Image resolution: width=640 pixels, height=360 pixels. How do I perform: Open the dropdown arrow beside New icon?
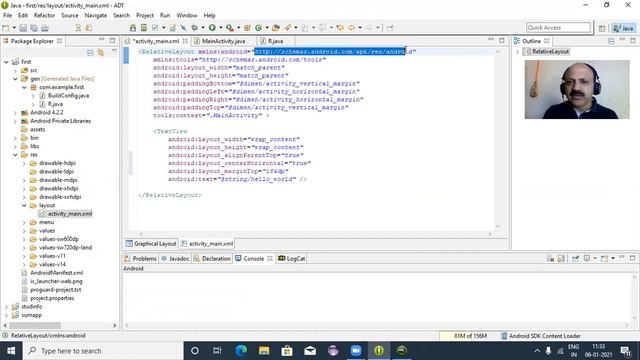coord(14,28)
